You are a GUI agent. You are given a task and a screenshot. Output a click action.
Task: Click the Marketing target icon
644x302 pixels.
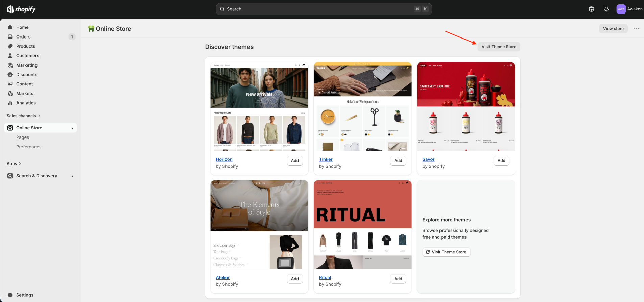pos(10,65)
